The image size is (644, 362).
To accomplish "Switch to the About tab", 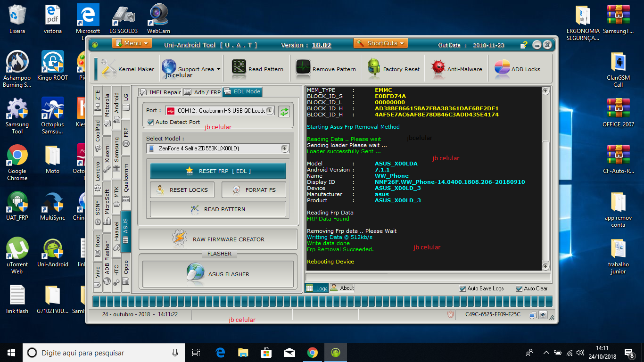I will [342, 288].
